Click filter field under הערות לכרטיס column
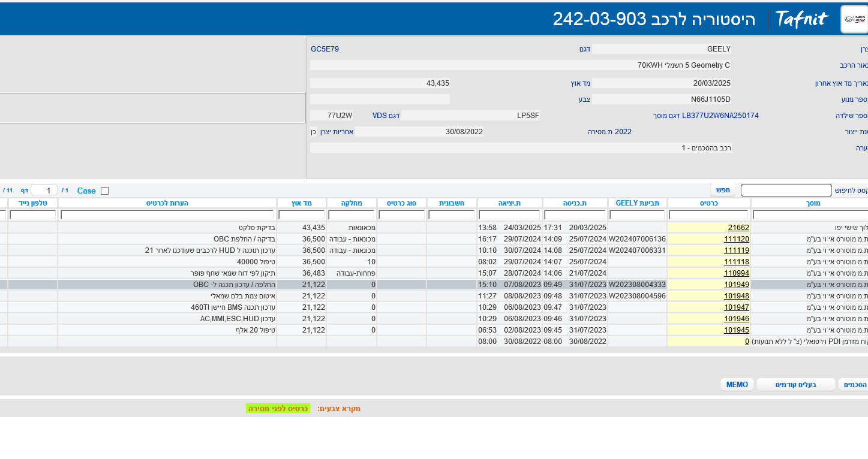868x459 pixels. pyautogui.click(x=167, y=215)
